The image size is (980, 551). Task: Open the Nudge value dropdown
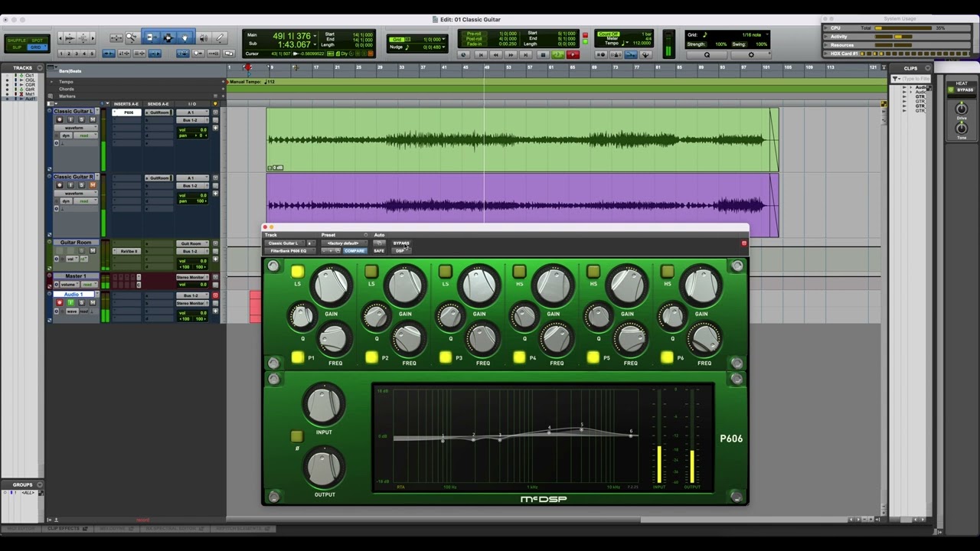coord(443,47)
